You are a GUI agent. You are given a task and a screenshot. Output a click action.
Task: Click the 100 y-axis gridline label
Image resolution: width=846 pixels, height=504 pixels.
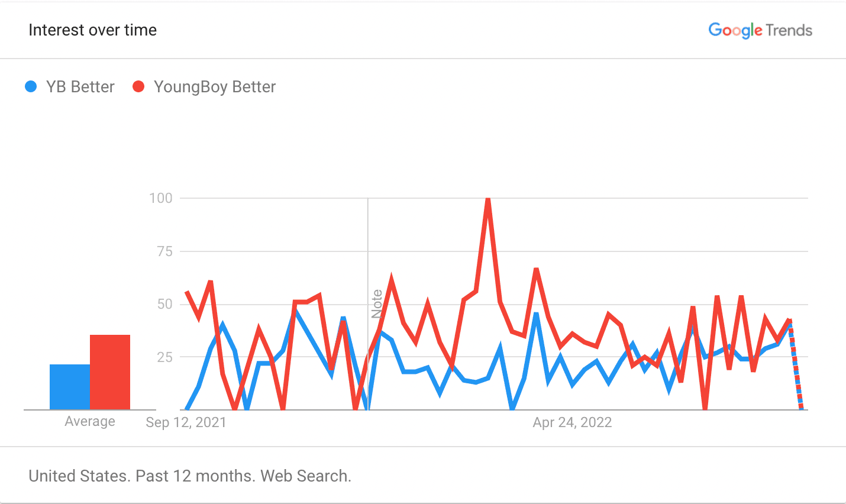(161, 198)
